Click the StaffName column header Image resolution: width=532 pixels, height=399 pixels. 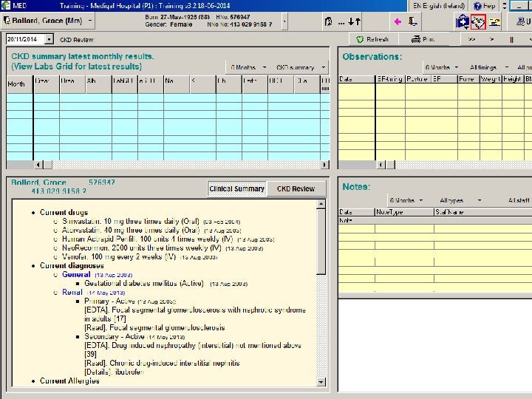coord(482,212)
